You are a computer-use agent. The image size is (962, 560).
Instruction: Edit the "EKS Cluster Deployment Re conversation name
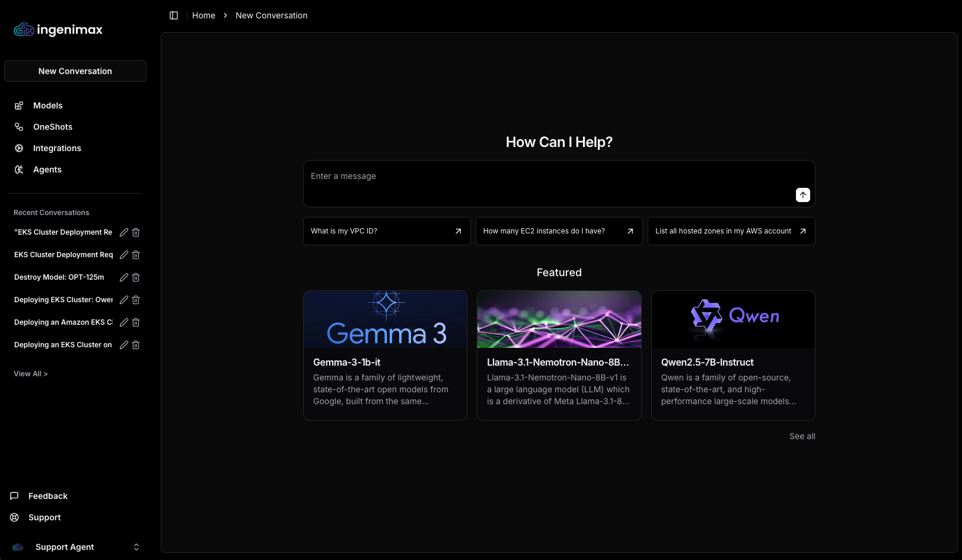(124, 232)
